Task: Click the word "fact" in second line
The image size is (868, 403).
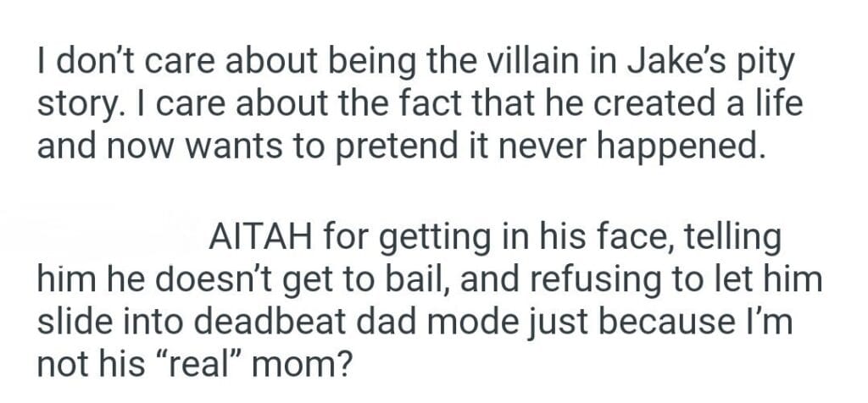Action: click(x=413, y=103)
